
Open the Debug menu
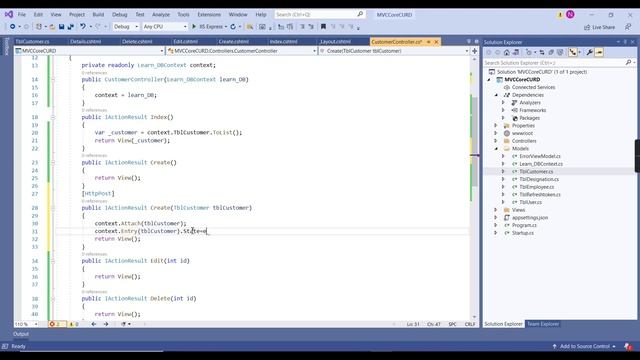point(120,14)
